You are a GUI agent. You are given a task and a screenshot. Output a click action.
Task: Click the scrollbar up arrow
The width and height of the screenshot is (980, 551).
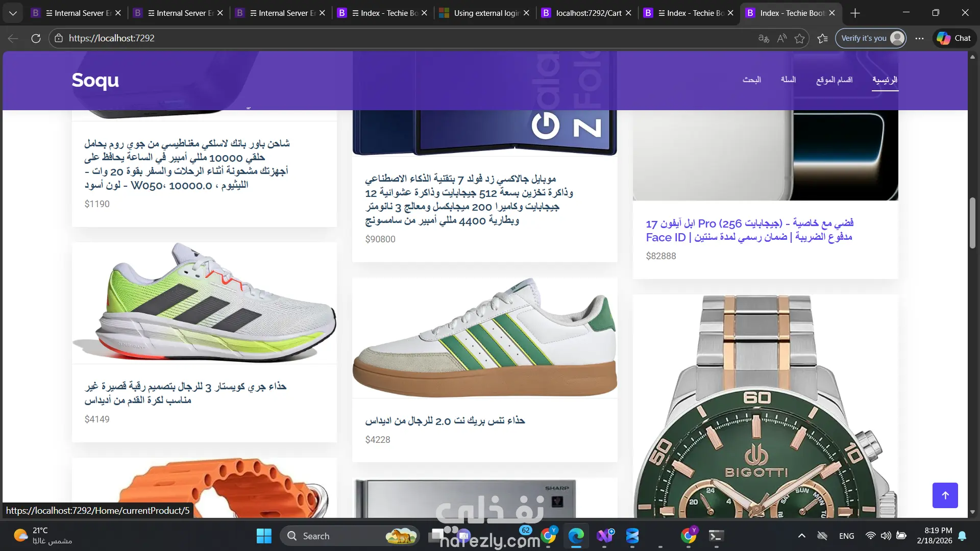[972, 57]
